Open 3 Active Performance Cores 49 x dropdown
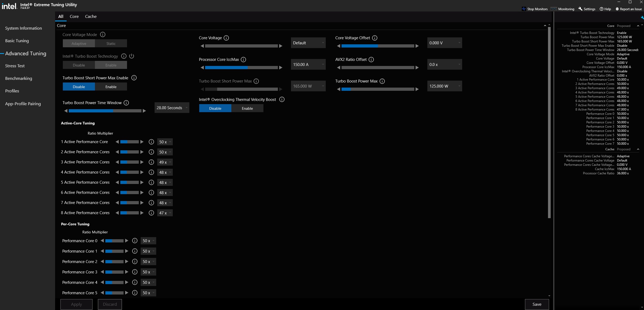The height and width of the screenshot is (310, 644). (165, 162)
